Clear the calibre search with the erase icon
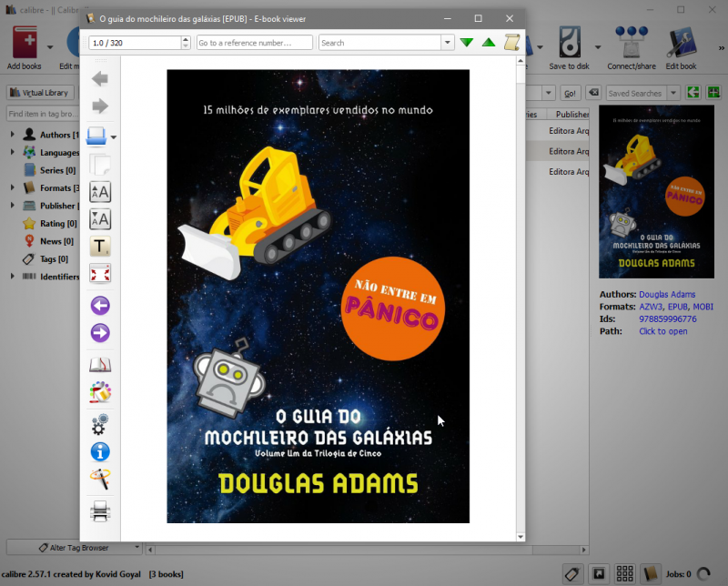This screenshot has height=586, width=728. [x=593, y=93]
